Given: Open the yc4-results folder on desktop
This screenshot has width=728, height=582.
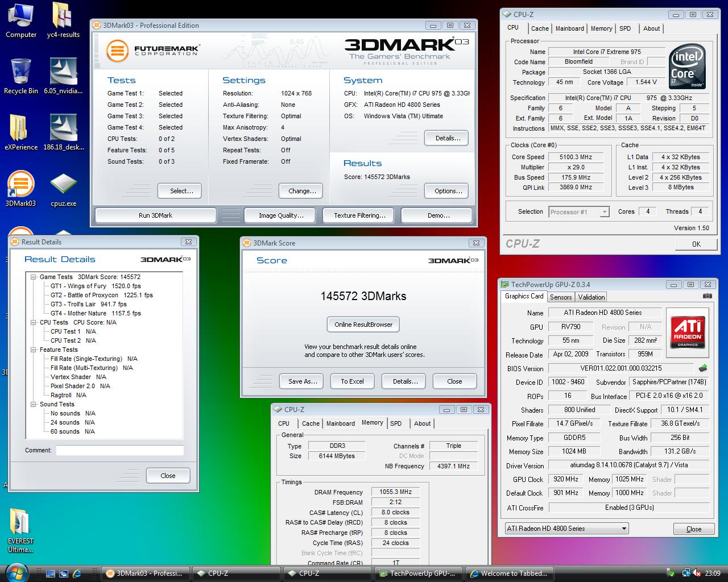Looking at the screenshot, I should [63, 20].
